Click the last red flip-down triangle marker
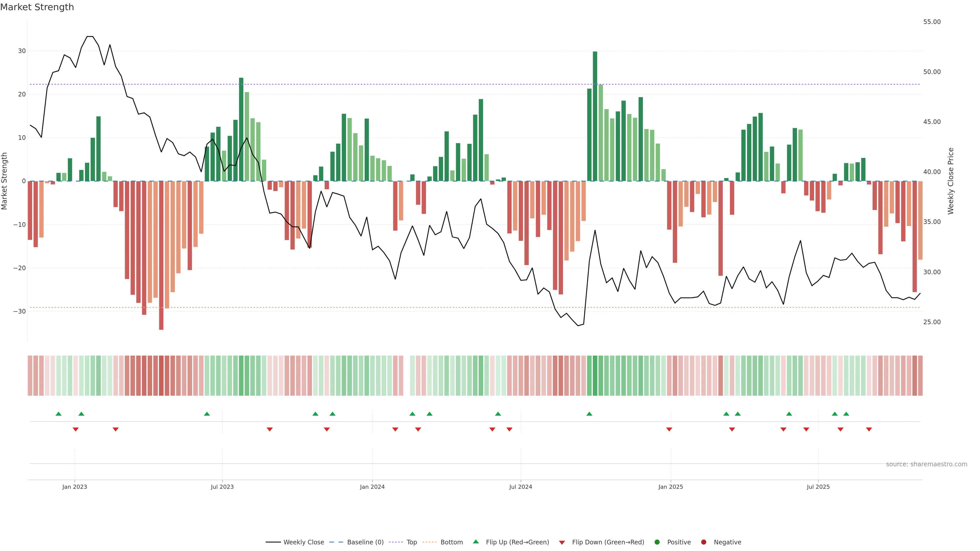The height and width of the screenshot is (551, 980). 869,429
